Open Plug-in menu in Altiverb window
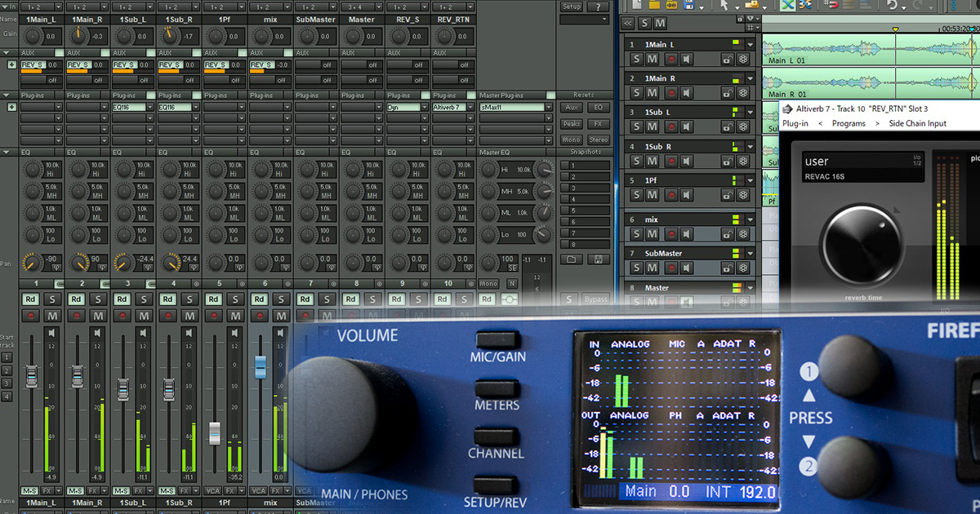Screen dimensions: 980x514 pos(795,123)
